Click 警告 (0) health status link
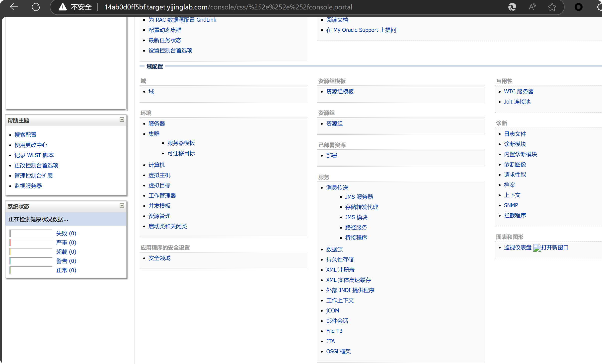Image resolution: width=602 pixels, height=364 pixels. (66, 261)
